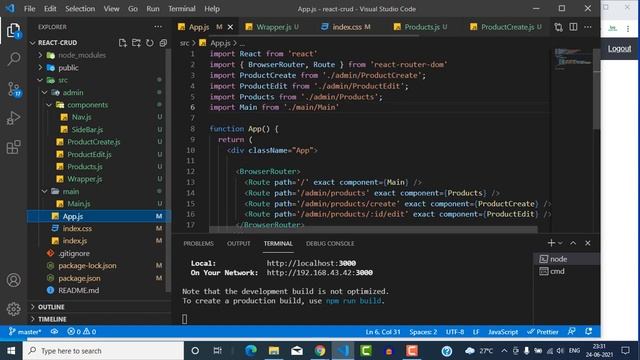640x360 pixels.
Task: Show the DEBUG CONSOLE panel tab
Action: coord(330,244)
